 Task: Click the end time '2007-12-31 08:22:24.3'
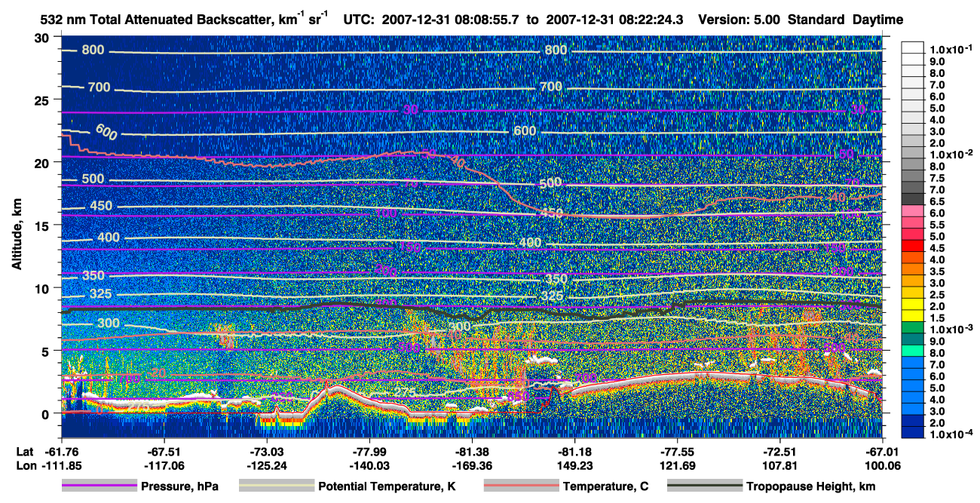click(614, 20)
